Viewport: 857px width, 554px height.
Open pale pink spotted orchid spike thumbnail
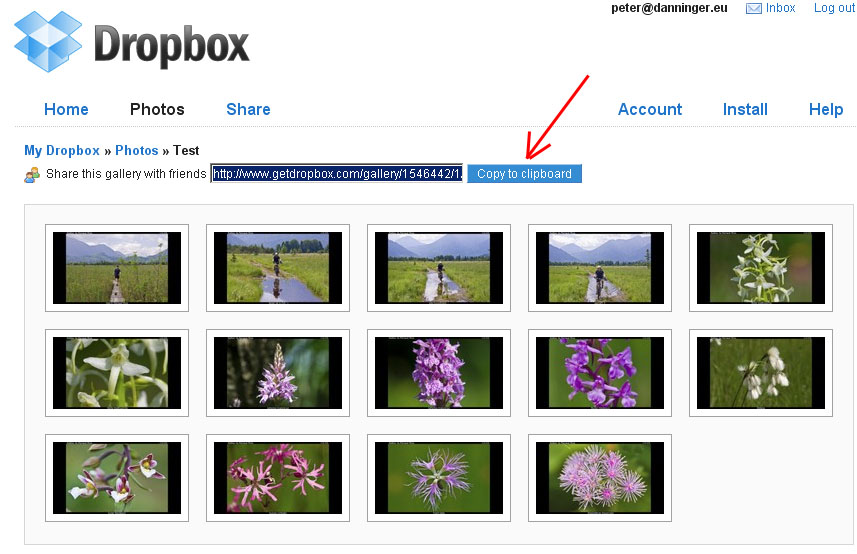(278, 373)
